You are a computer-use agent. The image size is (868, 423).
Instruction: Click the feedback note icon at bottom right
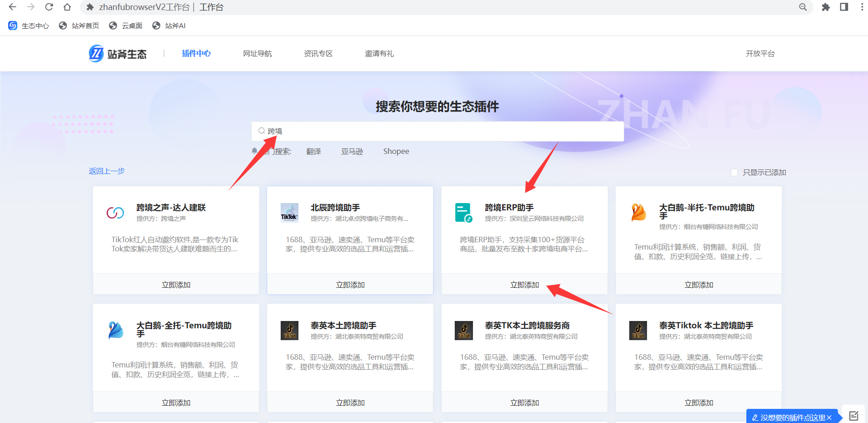tap(853, 415)
